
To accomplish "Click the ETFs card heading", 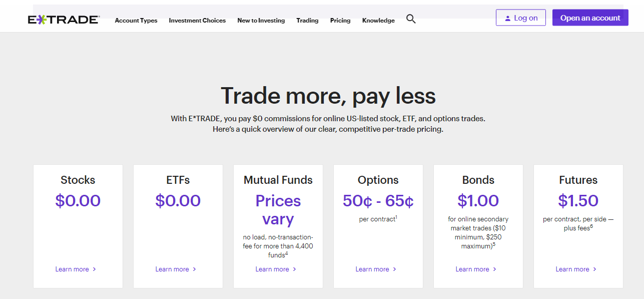I will pyautogui.click(x=178, y=180).
